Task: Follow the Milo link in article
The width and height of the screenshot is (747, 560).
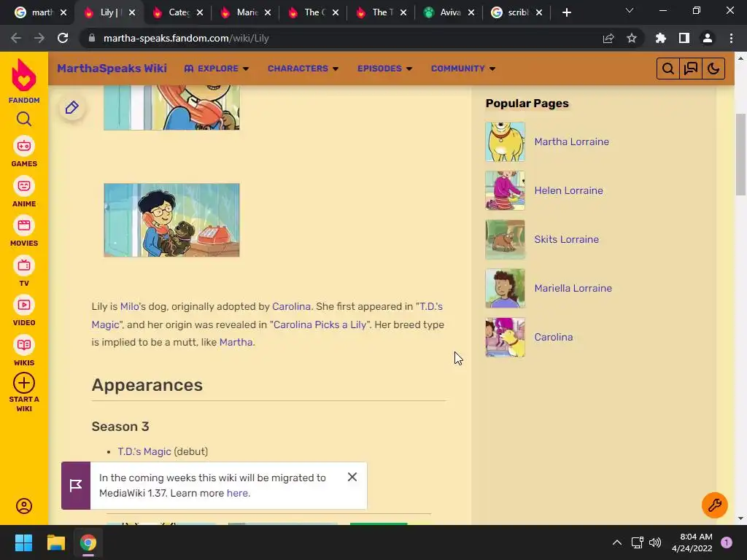Action: click(x=130, y=306)
